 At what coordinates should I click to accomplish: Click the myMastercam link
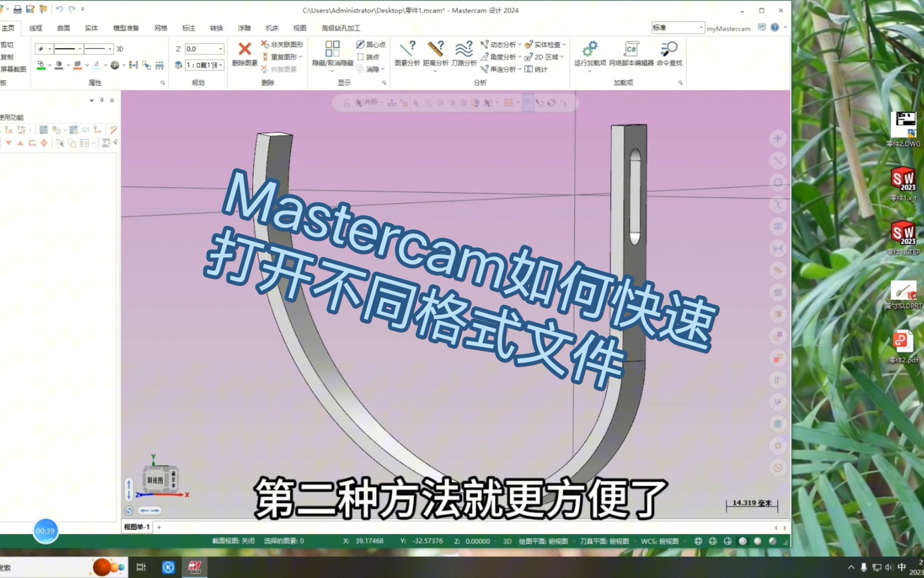[728, 28]
